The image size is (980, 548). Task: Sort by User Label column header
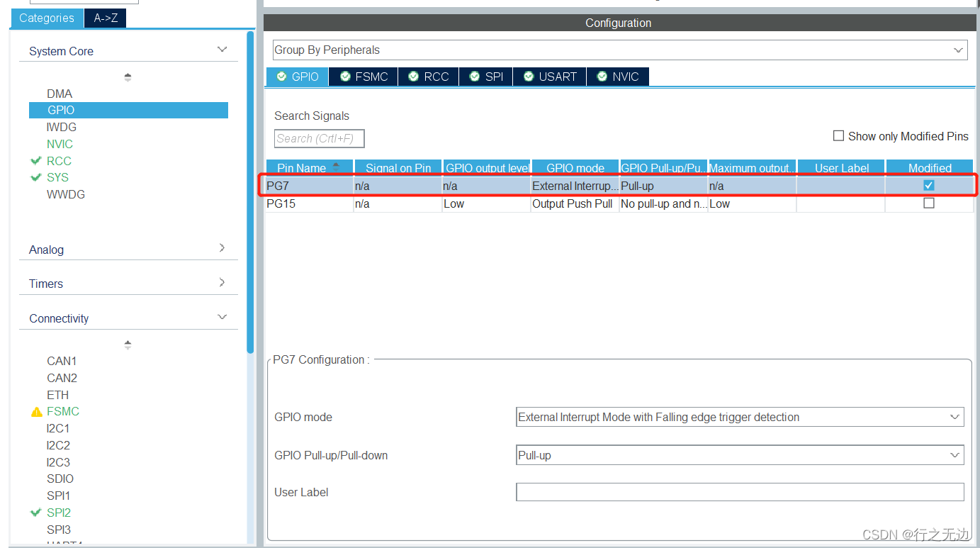[841, 168]
